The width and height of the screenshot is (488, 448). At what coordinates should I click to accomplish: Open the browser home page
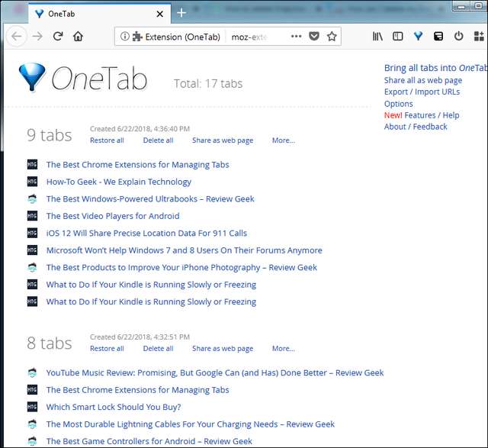[x=78, y=37]
